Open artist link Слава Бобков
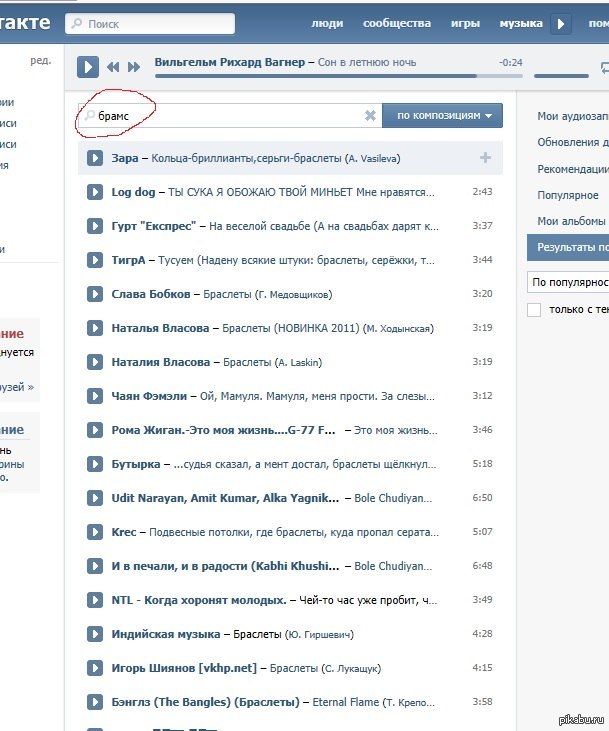 pyautogui.click(x=151, y=294)
